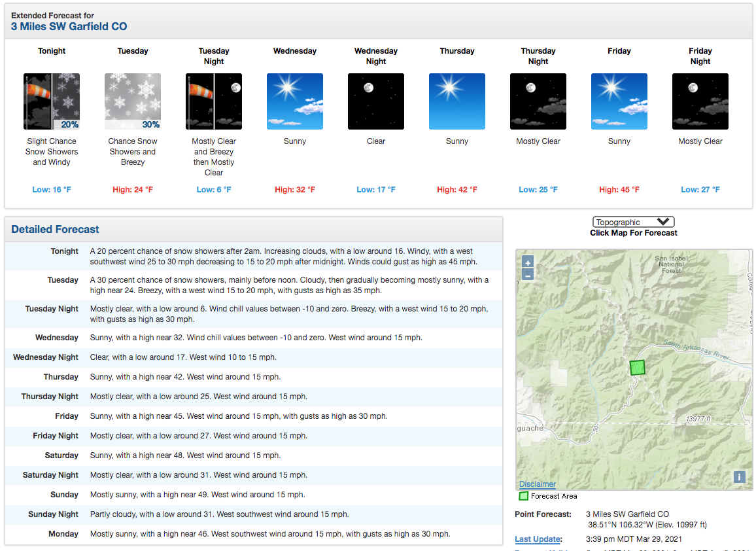
Task: Click Tuesday's chance snow showers icon
Action: pyautogui.click(x=133, y=101)
